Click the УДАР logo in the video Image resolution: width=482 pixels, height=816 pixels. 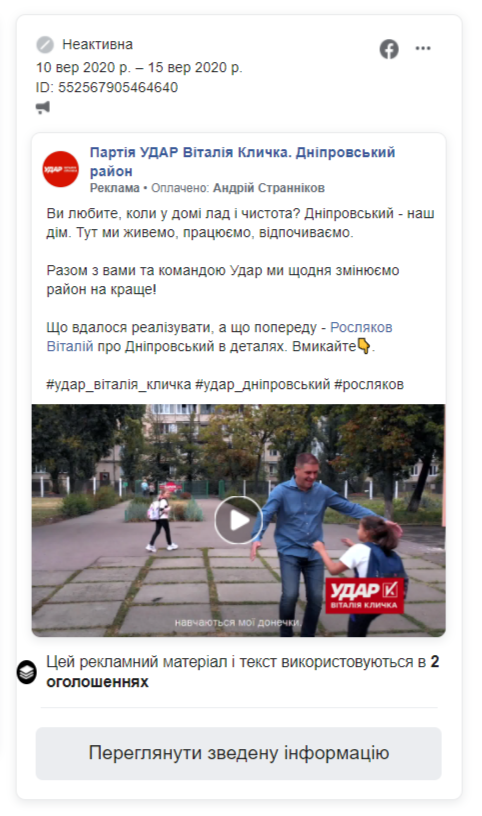tap(364, 594)
